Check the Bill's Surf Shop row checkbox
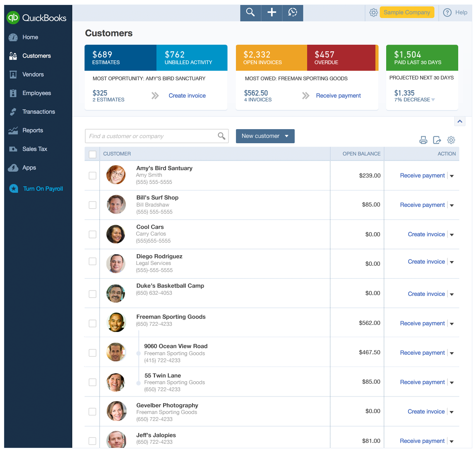476x452 pixels. pos(93,205)
